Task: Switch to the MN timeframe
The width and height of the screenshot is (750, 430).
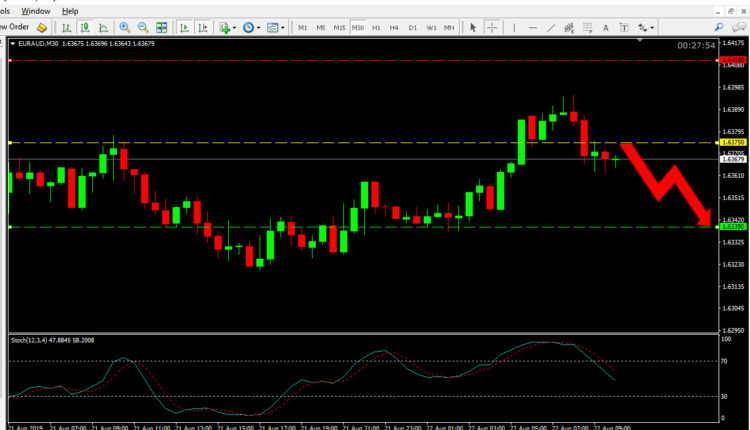Action: click(449, 28)
